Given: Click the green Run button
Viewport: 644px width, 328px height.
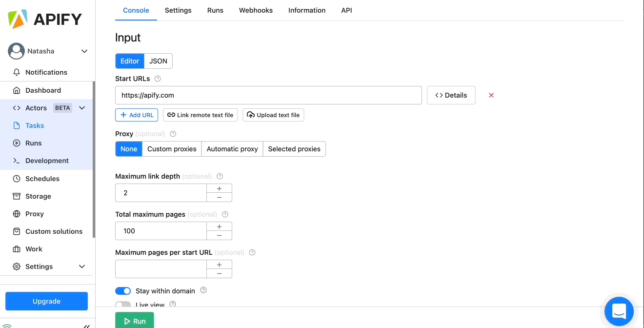Looking at the screenshot, I should click(x=134, y=321).
